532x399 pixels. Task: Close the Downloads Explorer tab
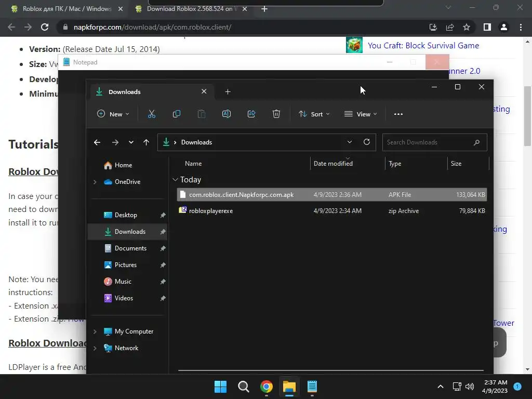[204, 91]
